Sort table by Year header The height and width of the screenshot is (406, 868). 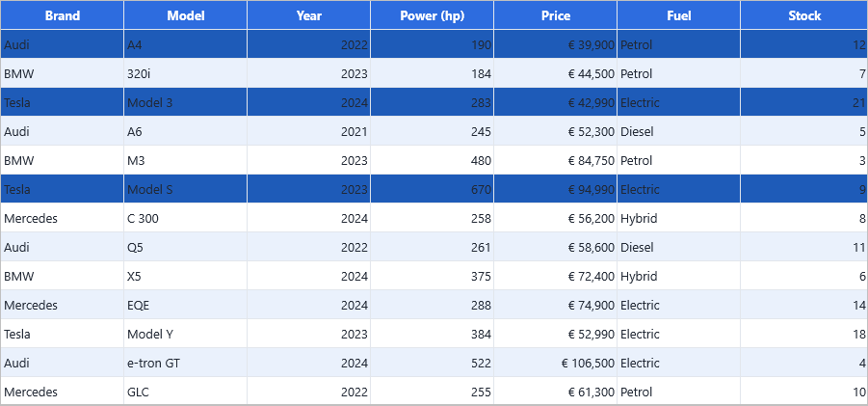pos(309,15)
